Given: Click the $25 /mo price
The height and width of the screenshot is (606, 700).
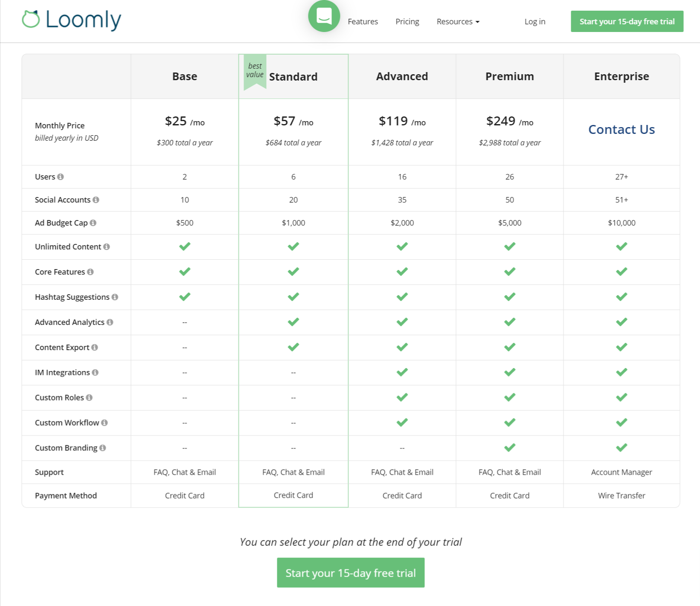Looking at the screenshot, I should (185, 122).
